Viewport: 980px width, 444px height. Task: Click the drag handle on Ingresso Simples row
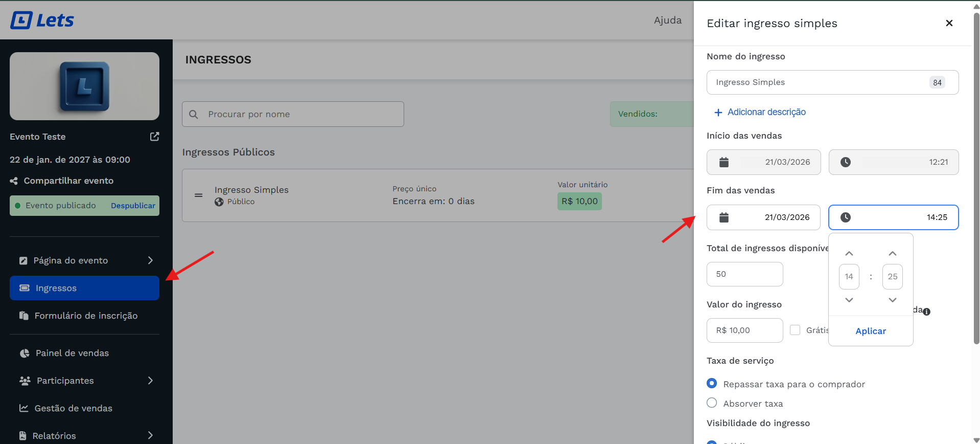click(199, 195)
